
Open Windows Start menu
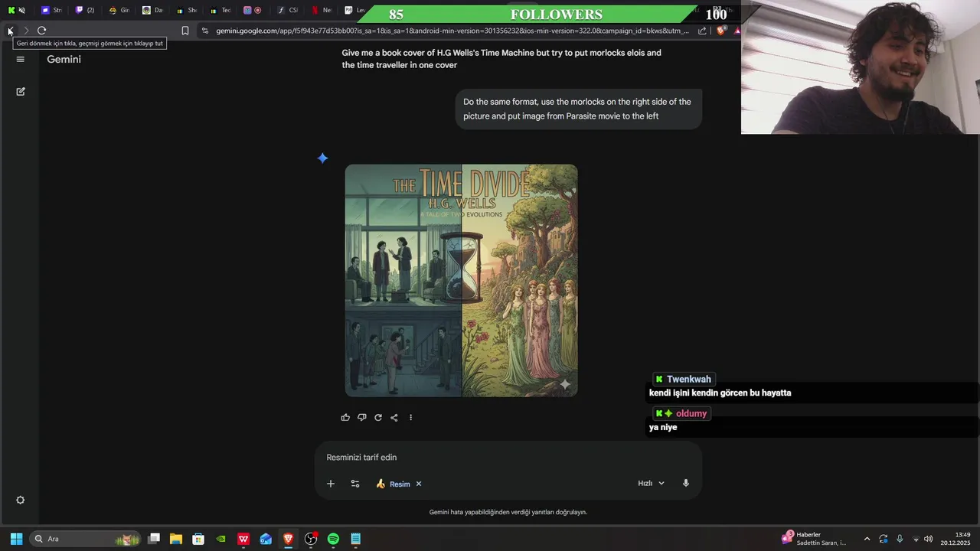click(x=16, y=539)
